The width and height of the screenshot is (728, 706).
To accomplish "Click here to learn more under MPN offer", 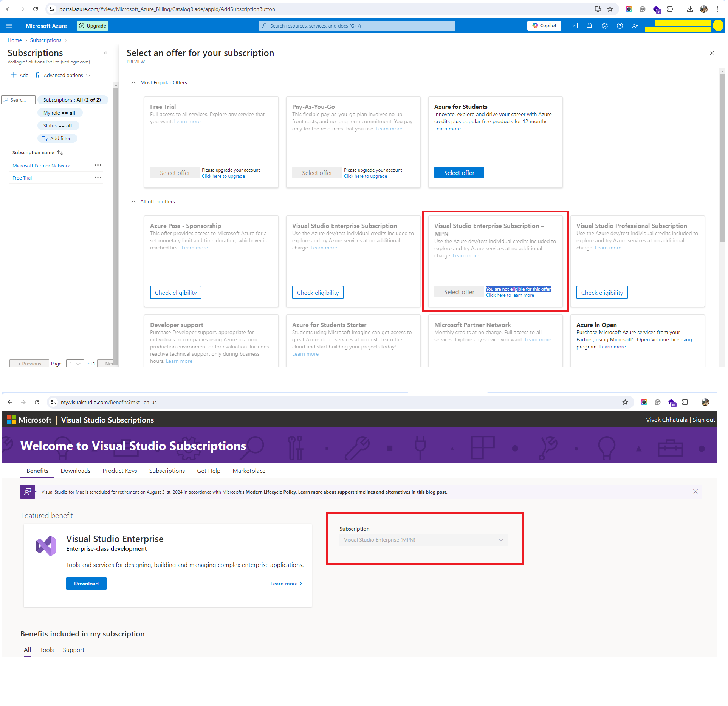I will pyautogui.click(x=510, y=295).
